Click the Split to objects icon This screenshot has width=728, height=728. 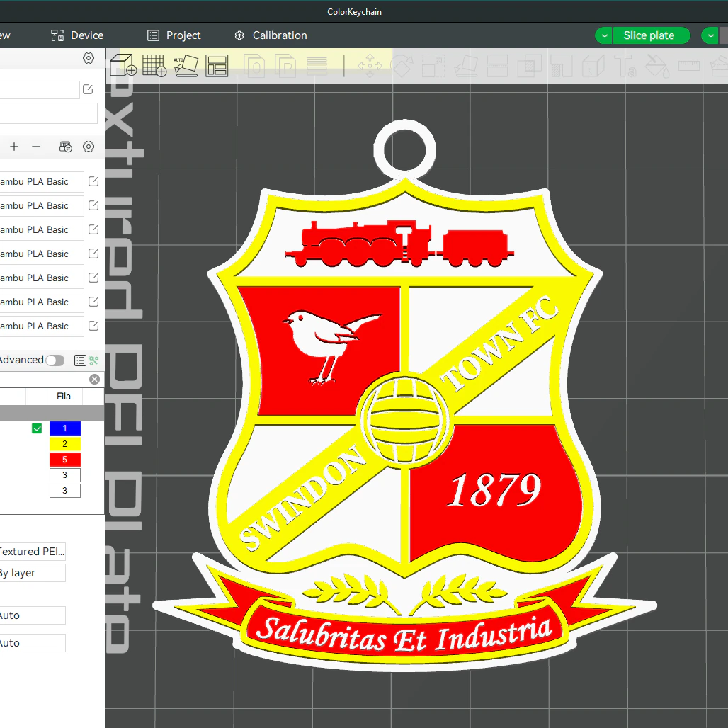pos(254,66)
